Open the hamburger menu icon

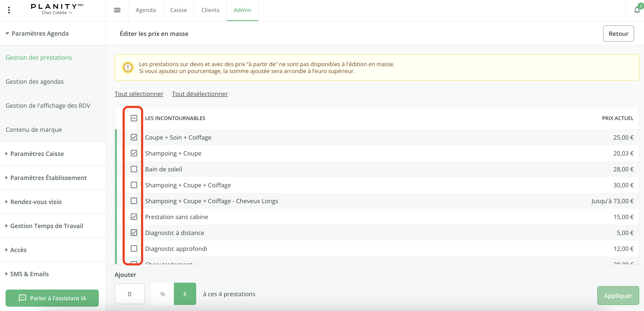click(x=117, y=10)
